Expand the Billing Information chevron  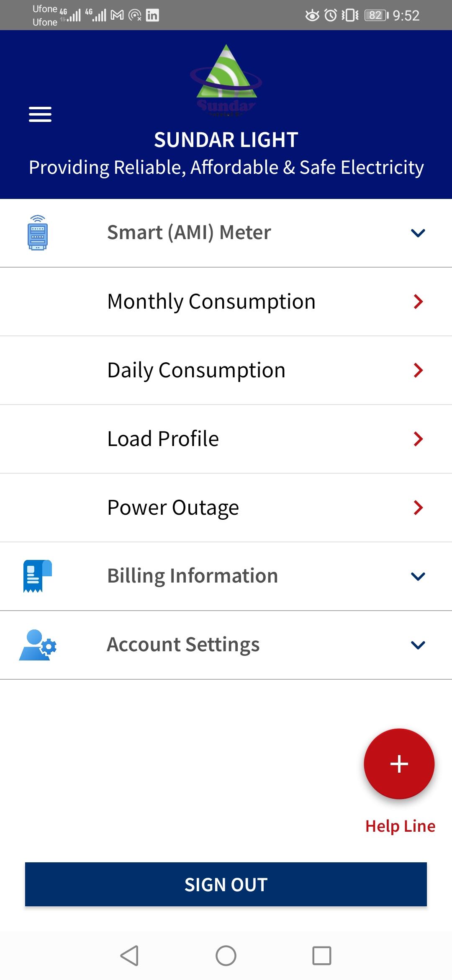pyautogui.click(x=418, y=576)
